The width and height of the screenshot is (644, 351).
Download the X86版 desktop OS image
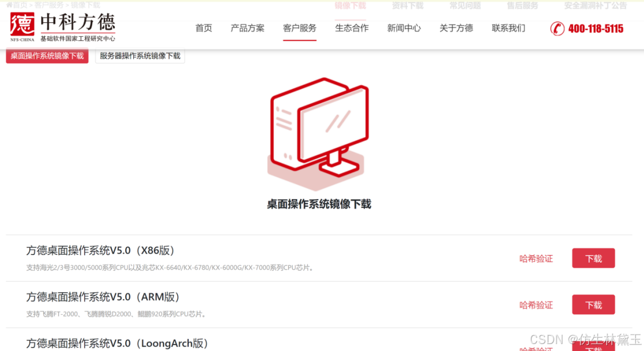[x=593, y=258]
